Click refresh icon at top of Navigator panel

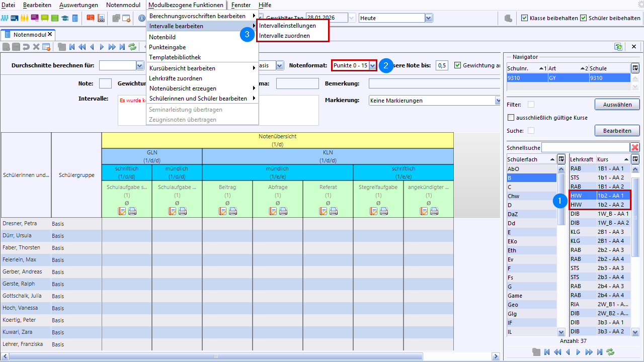coord(618,47)
